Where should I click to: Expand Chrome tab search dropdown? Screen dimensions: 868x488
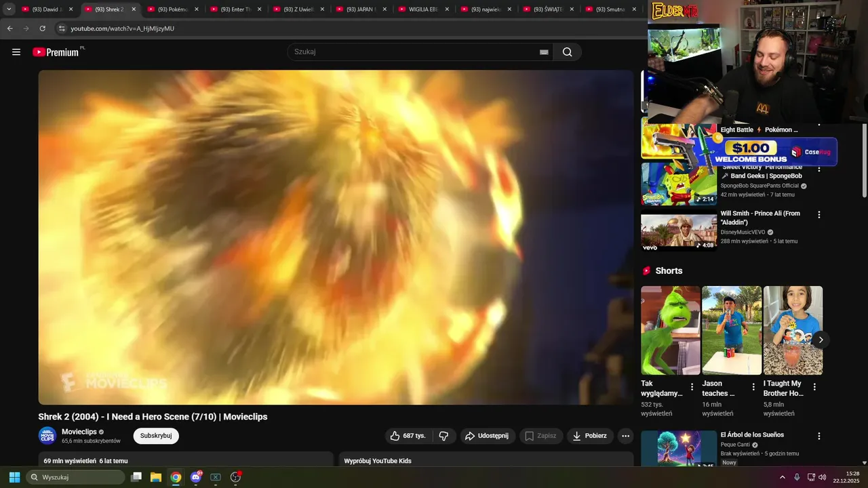9,9
